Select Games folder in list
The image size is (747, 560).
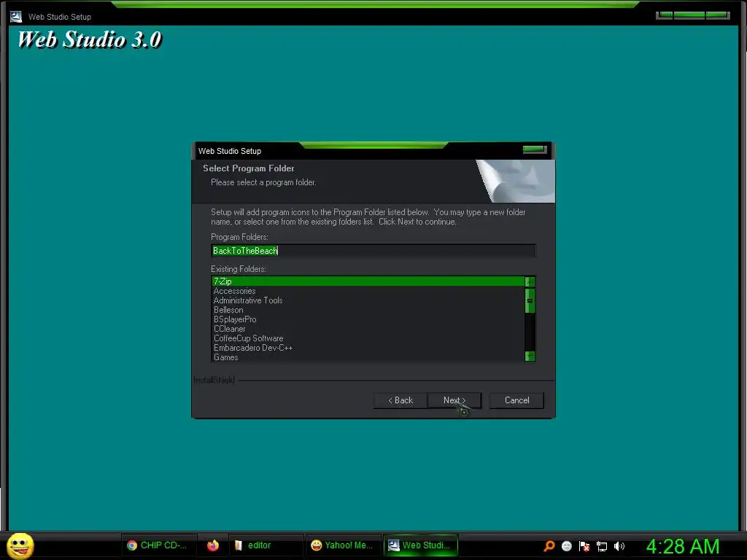[x=368, y=357]
